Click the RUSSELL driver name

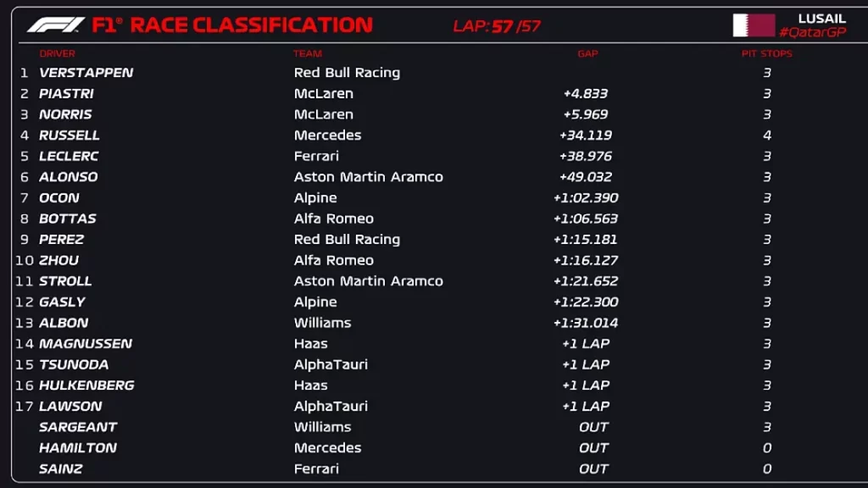click(69, 136)
